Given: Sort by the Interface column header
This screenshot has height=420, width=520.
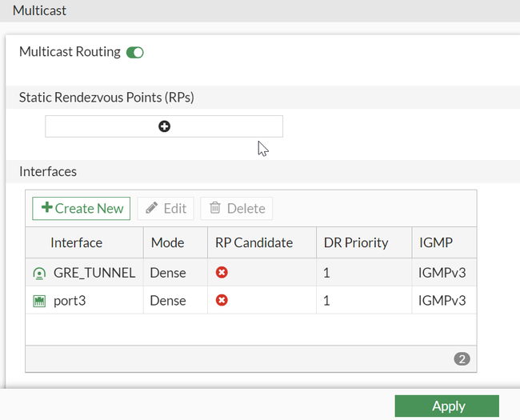Looking at the screenshot, I should coord(77,243).
